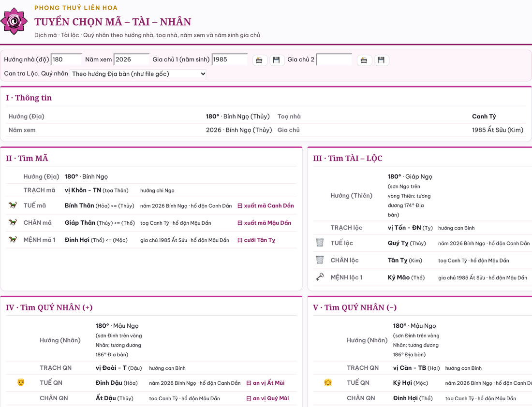Image resolution: width=532 pixels, height=407 pixels.
Task: Click 'Kỷ Mão' in the MỆNH lộc 1 row
Action: [x=399, y=277]
